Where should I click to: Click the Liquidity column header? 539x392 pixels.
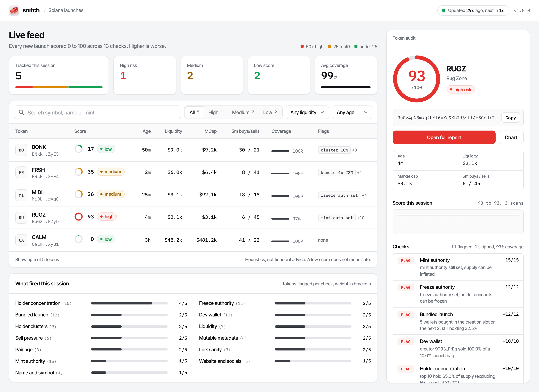pos(173,131)
